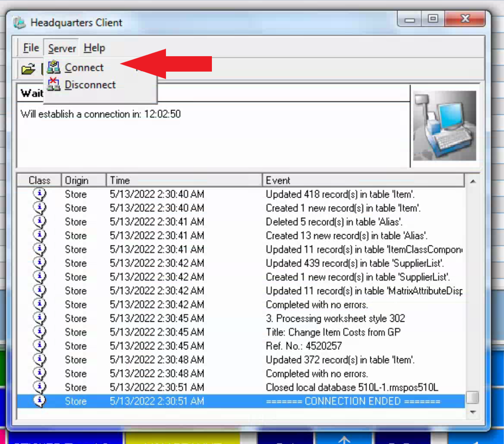Select 'Created 1 new record(s) in table Item' row

(x=241, y=208)
